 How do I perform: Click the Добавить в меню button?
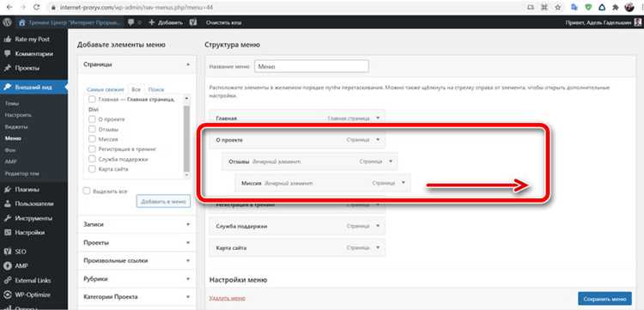(x=163, y=201)
